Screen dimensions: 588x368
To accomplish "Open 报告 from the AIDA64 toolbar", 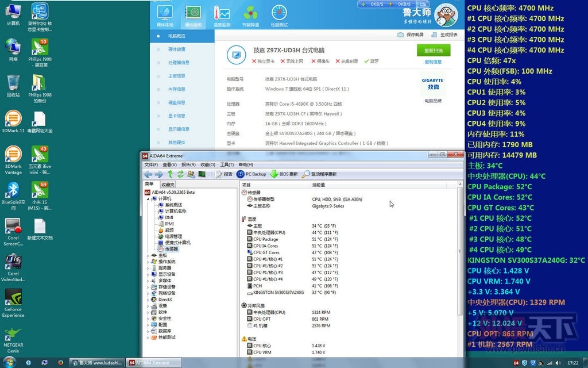I will pos(223,174).
